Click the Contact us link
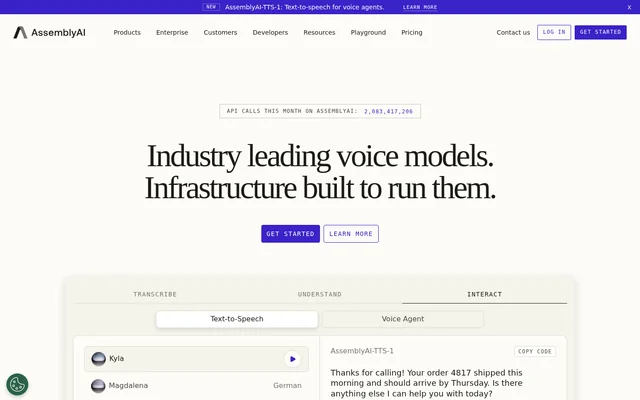Screen dimensions: 640x400 pos(513,32)
